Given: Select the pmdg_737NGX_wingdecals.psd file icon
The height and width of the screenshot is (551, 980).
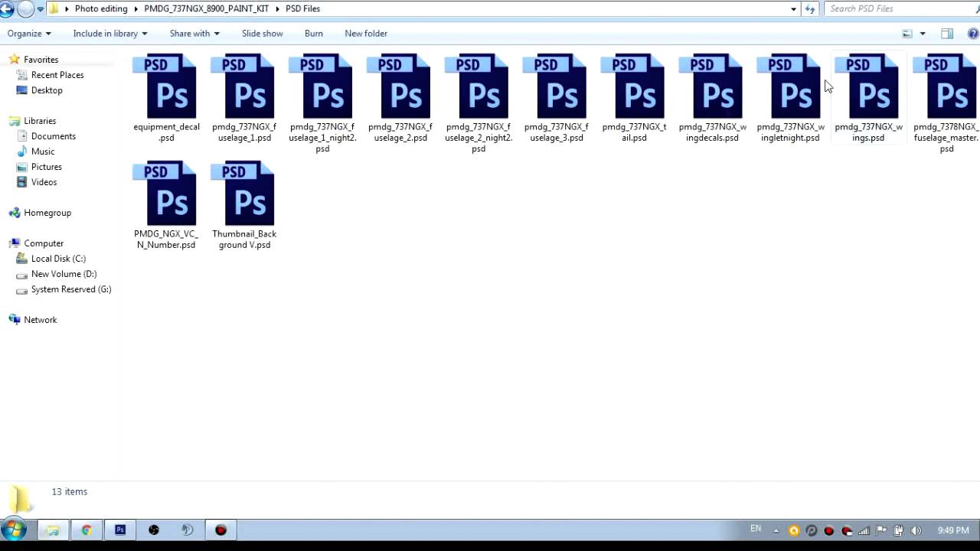Looking at the screenshot, I should (713, 86).
